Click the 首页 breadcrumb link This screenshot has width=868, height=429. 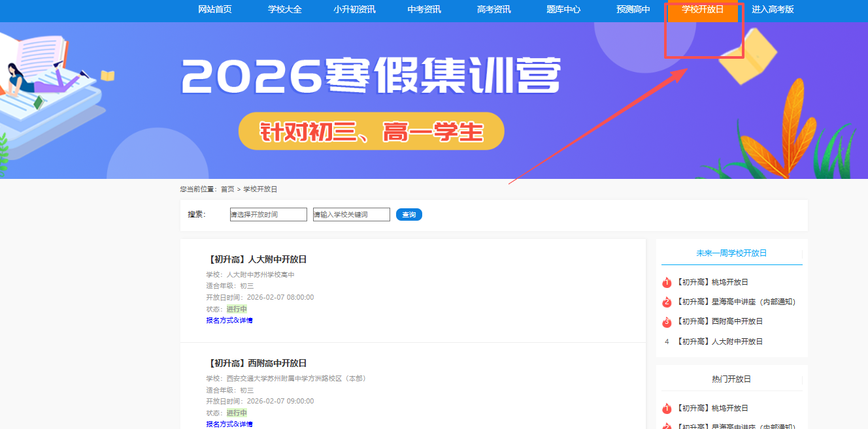coord(227,189)
